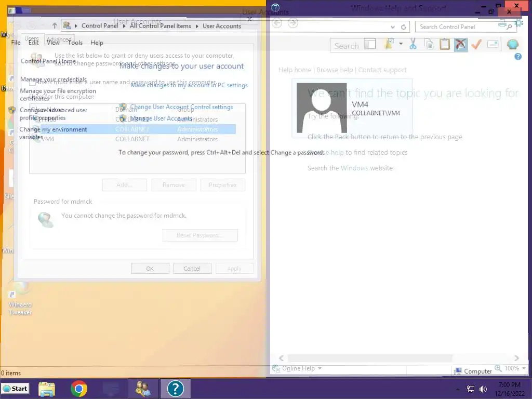Image resolution: width=532 pixels, height=399 pixels.
Task: Click the Rename card toolbar icon
Action: pyautogui.click(x=493, y=44)
